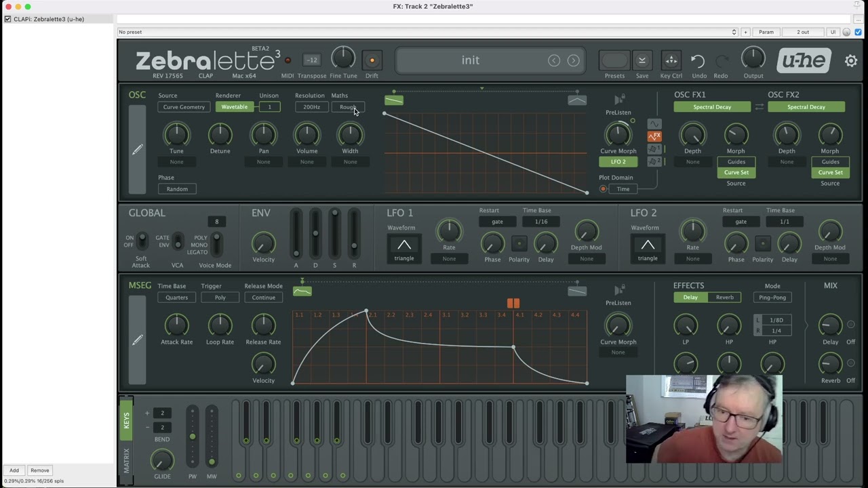
Task: Click the Redo arrow icon
Action: pyautogui.click(x=722, y=61)
